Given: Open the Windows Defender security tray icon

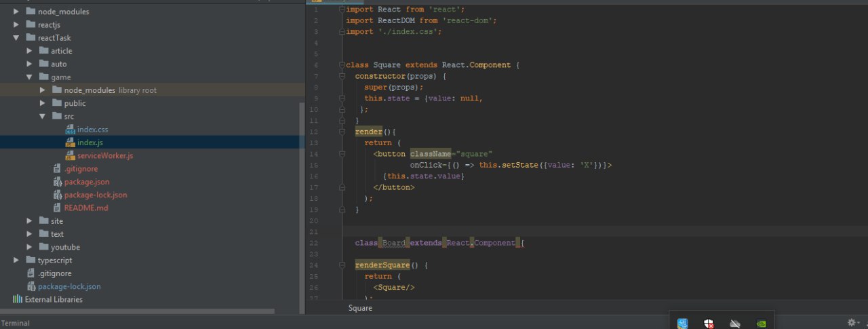Looking at the screenshot, I should [x=709, y=324].
